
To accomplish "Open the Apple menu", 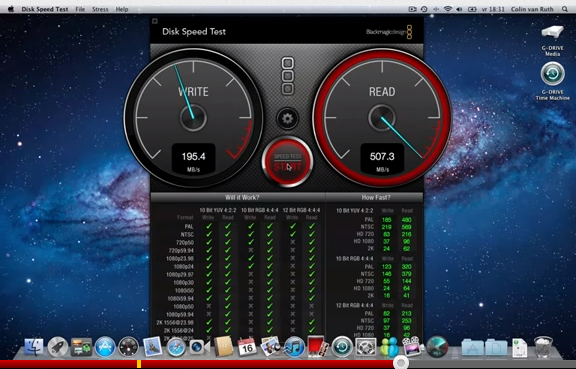I will (11, 9).
